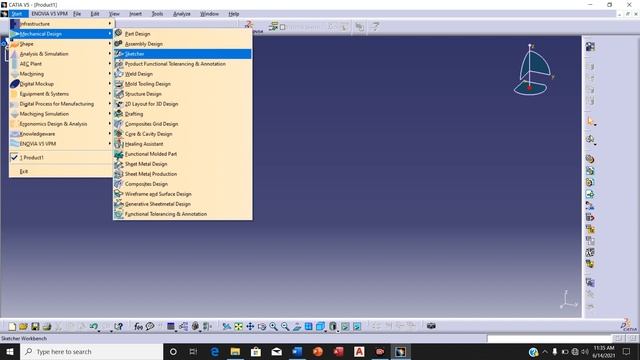Expand Analysis & Simulation submenu

click(x=61, y=54)
